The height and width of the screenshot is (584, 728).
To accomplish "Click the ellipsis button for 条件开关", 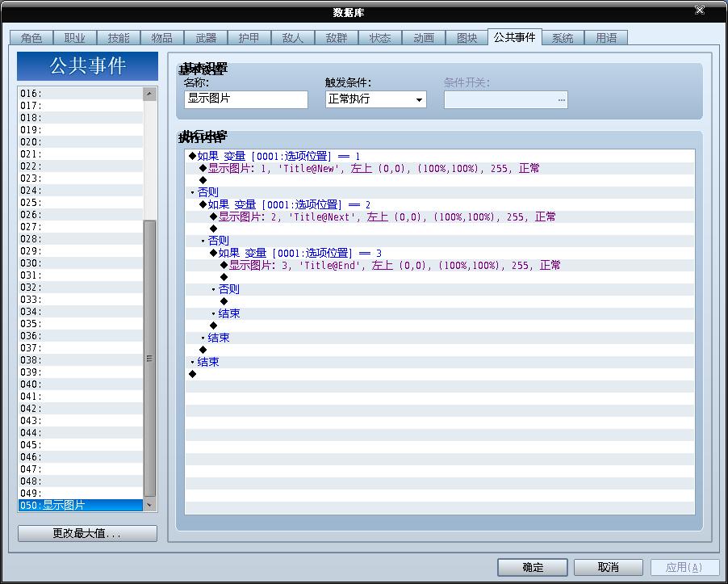I will 561,100.
